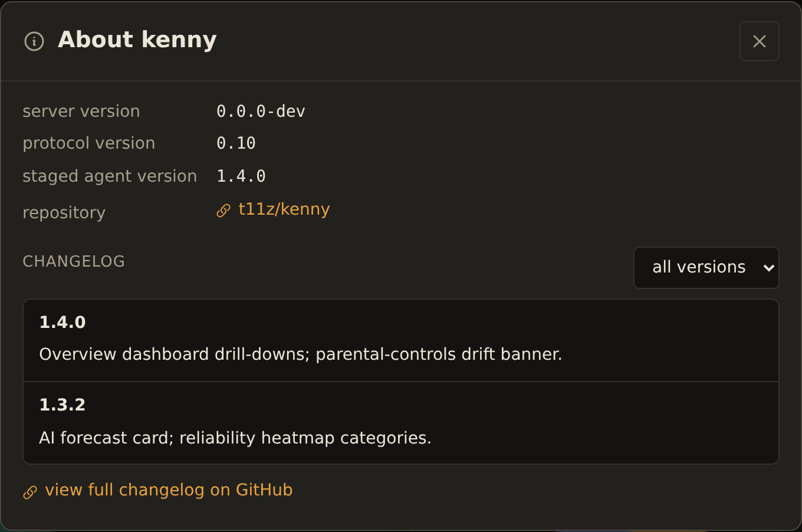Click the staged agent version label
This screenshot has height=532, width=802.
click(x=110, y=176)
